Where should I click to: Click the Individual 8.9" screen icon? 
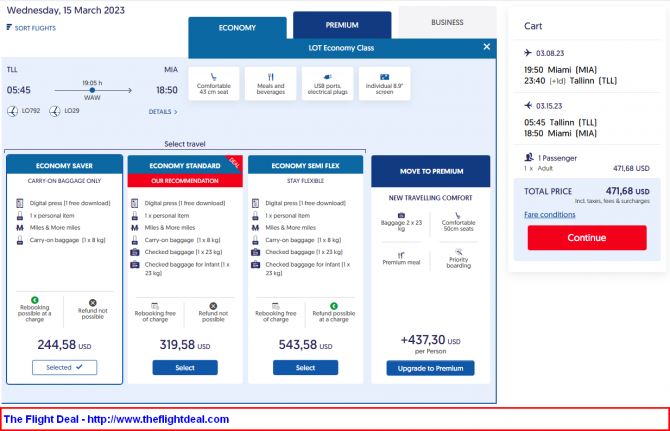[384, 77]
